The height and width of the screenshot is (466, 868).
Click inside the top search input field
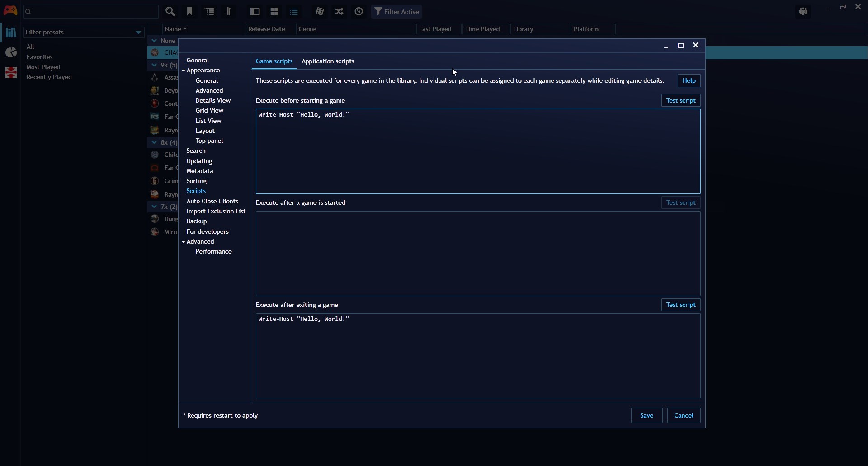tap(90, 11)
